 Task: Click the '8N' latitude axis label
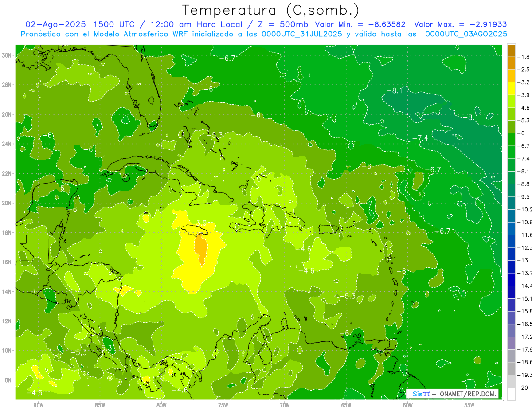point(8,380)
